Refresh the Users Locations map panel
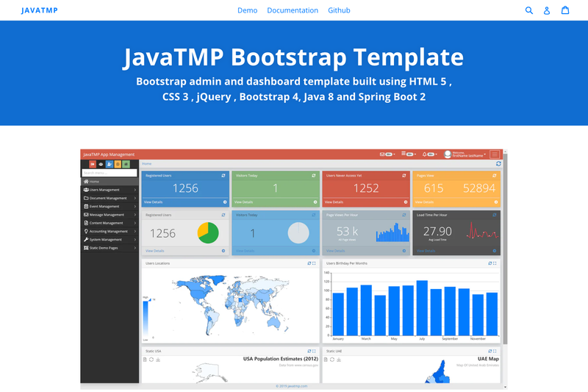588x392 pixels. point(309,263)
